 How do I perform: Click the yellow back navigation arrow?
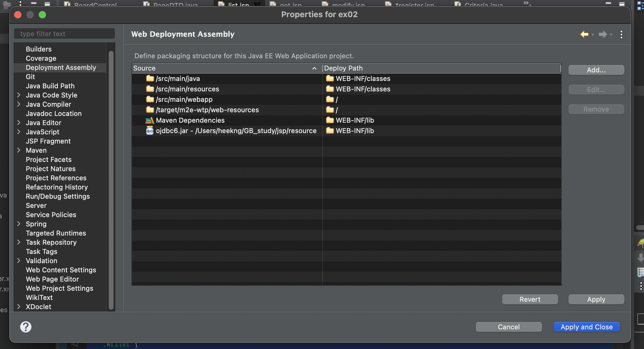point(584,34)
